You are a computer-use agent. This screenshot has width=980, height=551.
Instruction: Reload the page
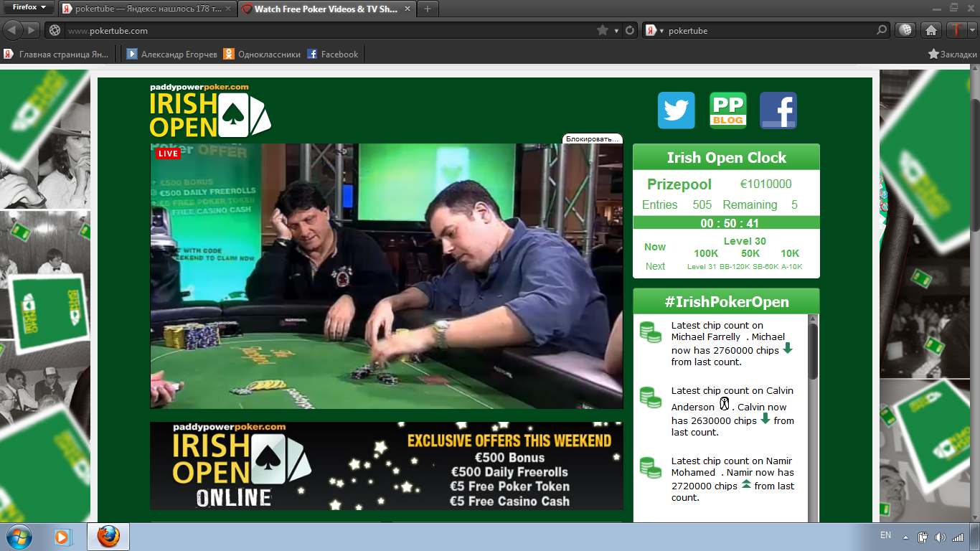630,30
